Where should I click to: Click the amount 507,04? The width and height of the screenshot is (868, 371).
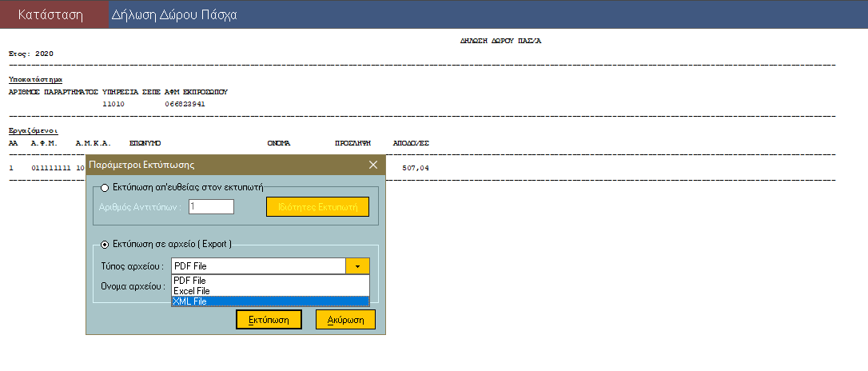tap(416, 168)
